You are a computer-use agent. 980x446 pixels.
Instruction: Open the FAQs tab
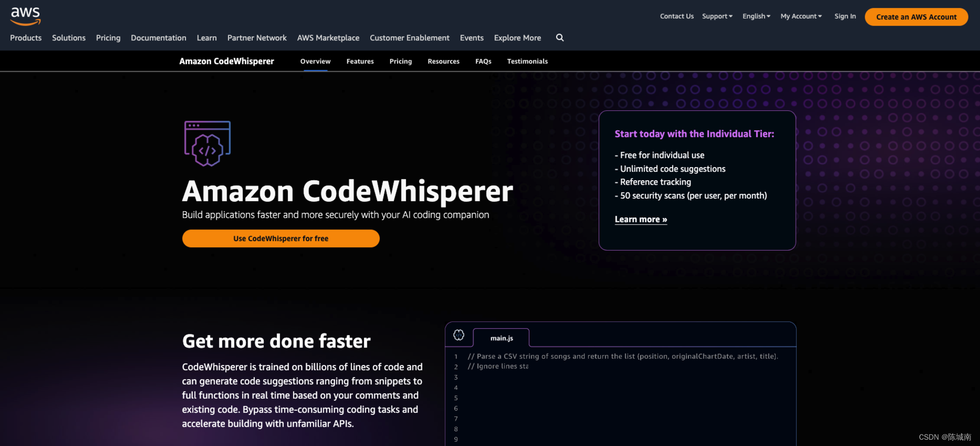tap(483, 61)
